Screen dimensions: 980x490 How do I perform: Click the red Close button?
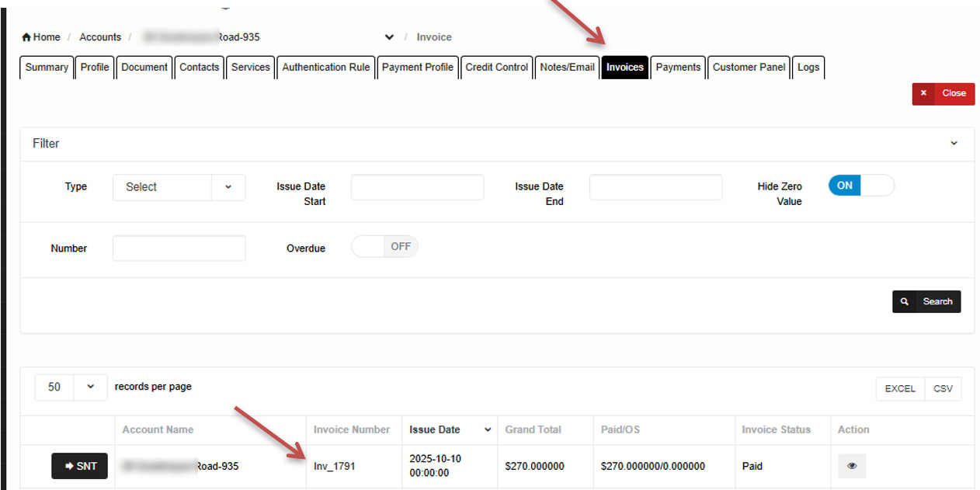pyautogui.click(x=943, y=93)
